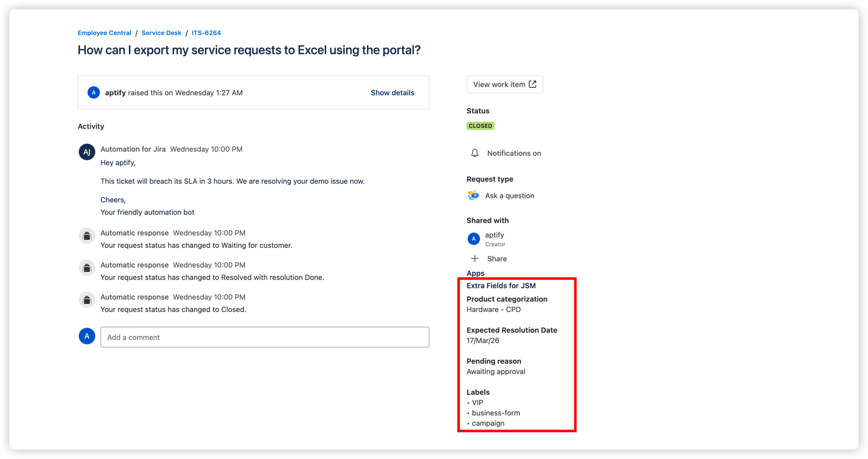Click the external link icon on View work item
The image size is (868, 459).
(x=532, y=84)
